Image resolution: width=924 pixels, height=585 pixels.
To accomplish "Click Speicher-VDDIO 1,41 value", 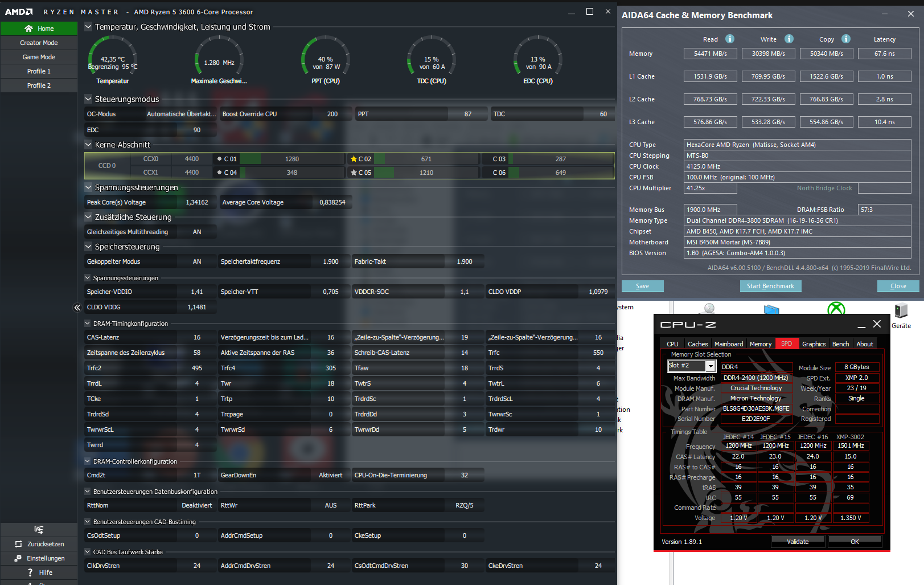I will [x=197, y=292].
